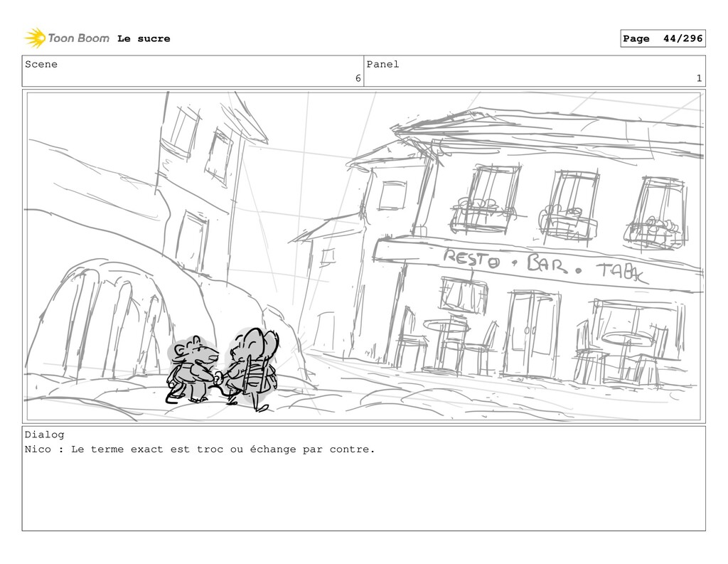Click the 'Page 44/296' indicator box
Image resolution: width=728 pixels, height=564 pixels.
tap(663, 38)
